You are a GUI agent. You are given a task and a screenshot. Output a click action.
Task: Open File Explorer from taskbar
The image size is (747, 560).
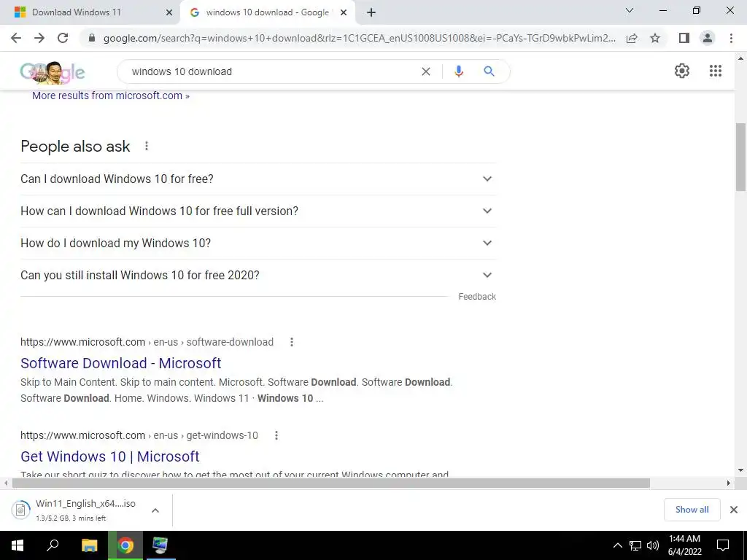point(89,545)
